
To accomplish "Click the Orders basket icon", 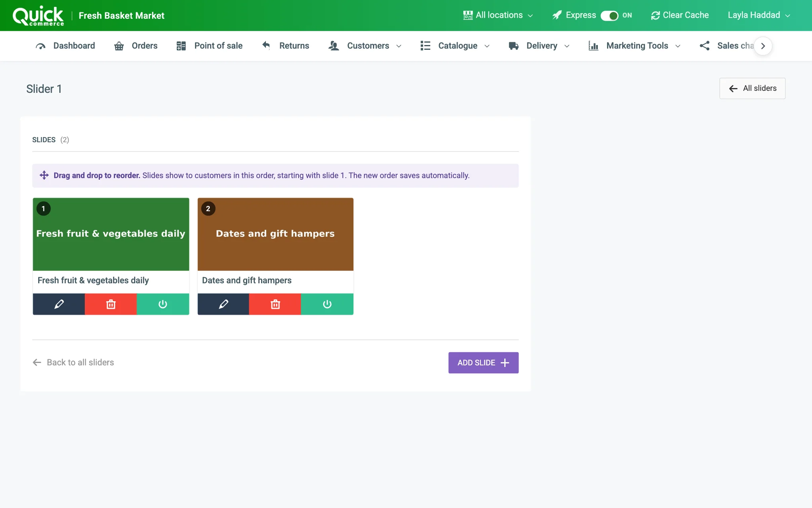I will point(119,46).
